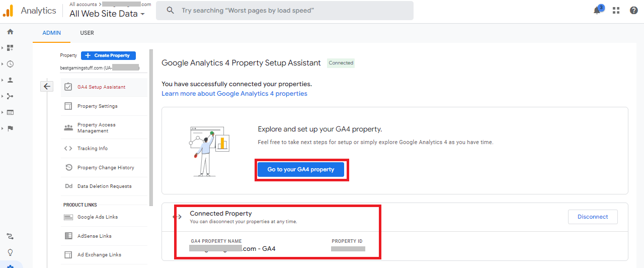Screen dimensions: 644x268
Task: Click the Data Deletion Requests Dd icon
Action: click(69, 186)
